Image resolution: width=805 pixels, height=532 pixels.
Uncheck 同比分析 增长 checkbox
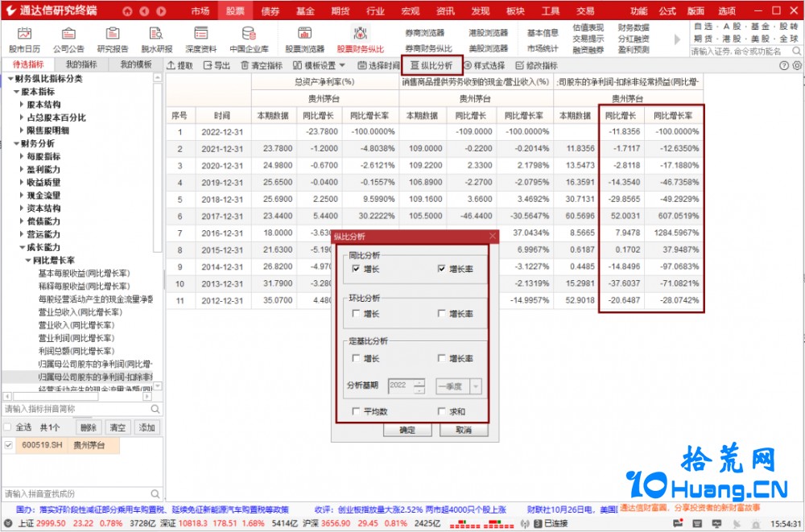tap(357, 269)
